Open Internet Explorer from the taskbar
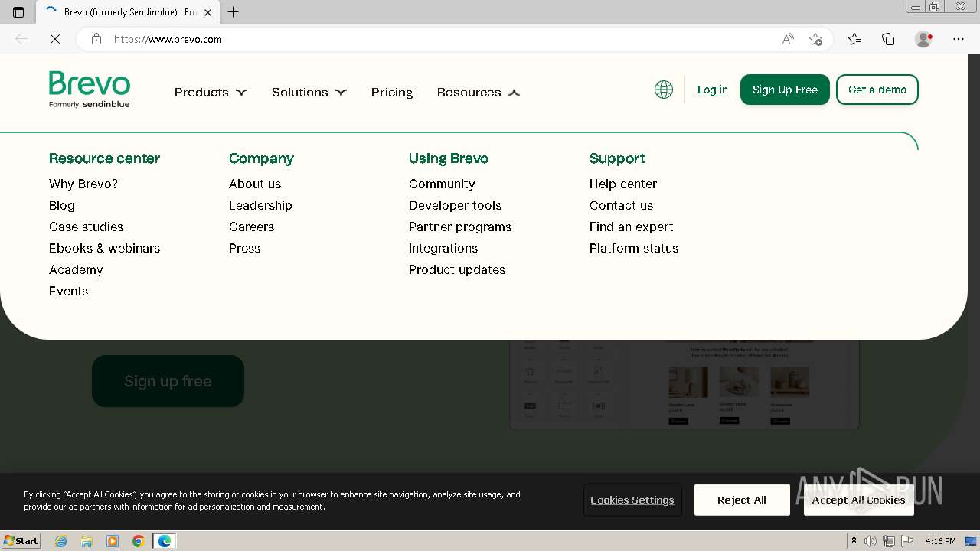This screenshot has width=980, height=551. pos(60,541)
